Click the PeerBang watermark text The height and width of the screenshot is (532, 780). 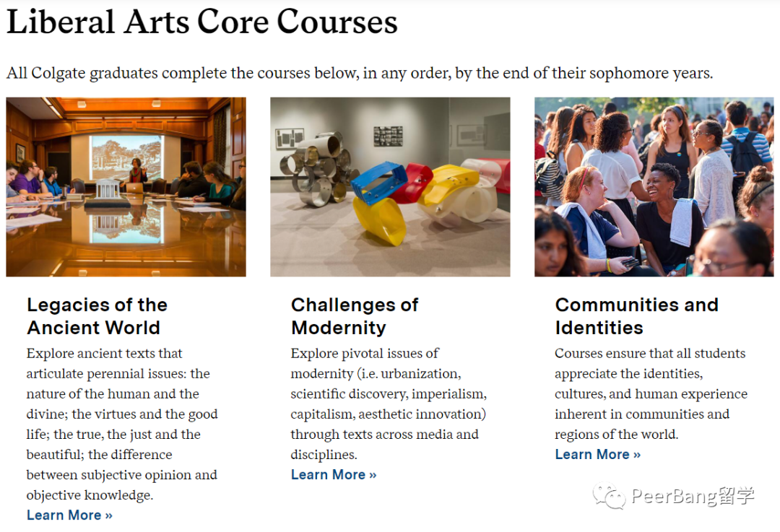coord(693,496)
